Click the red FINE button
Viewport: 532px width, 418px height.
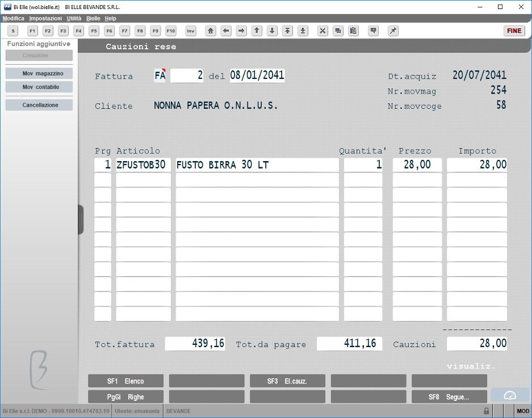[x=514, y=31]
